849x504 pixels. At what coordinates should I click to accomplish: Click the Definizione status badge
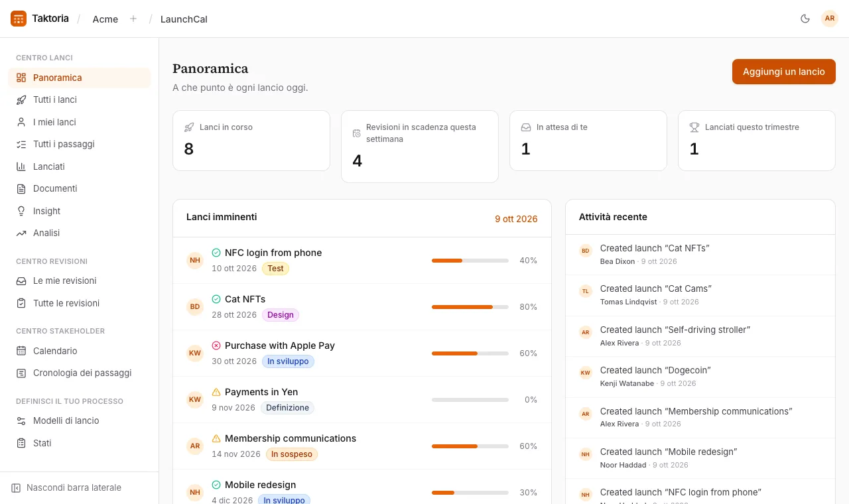pos(288,408)
